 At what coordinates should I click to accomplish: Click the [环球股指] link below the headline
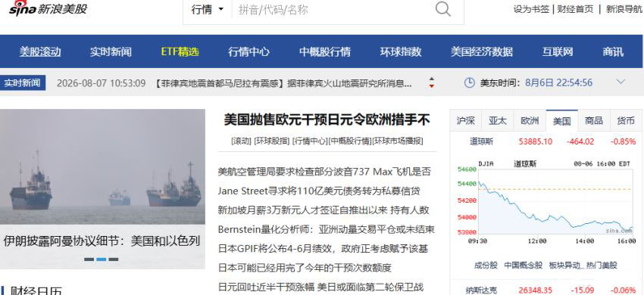(x=272, y=141)
